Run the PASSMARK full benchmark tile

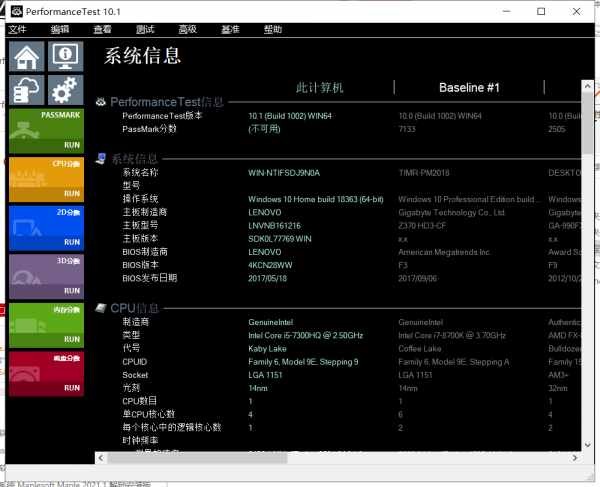pos(46,131)
